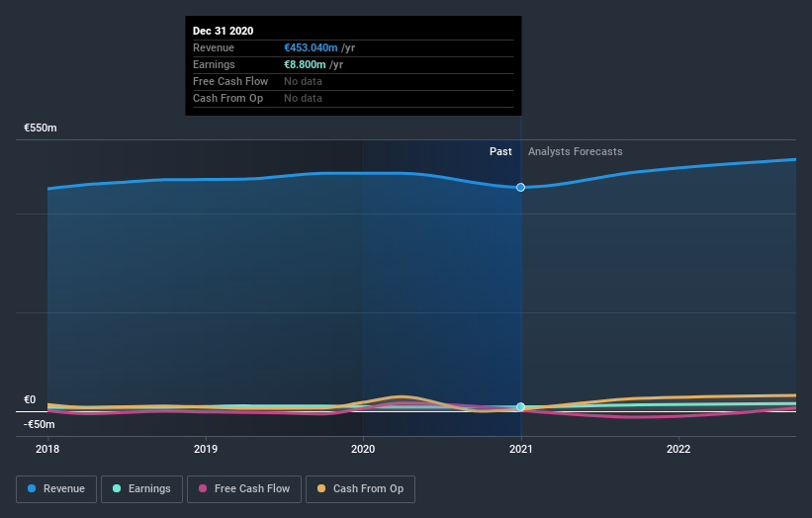This screenshot has width=812, height=518.
Task: Click the 2021 x-axis label
Action: (x=520, y=449)
